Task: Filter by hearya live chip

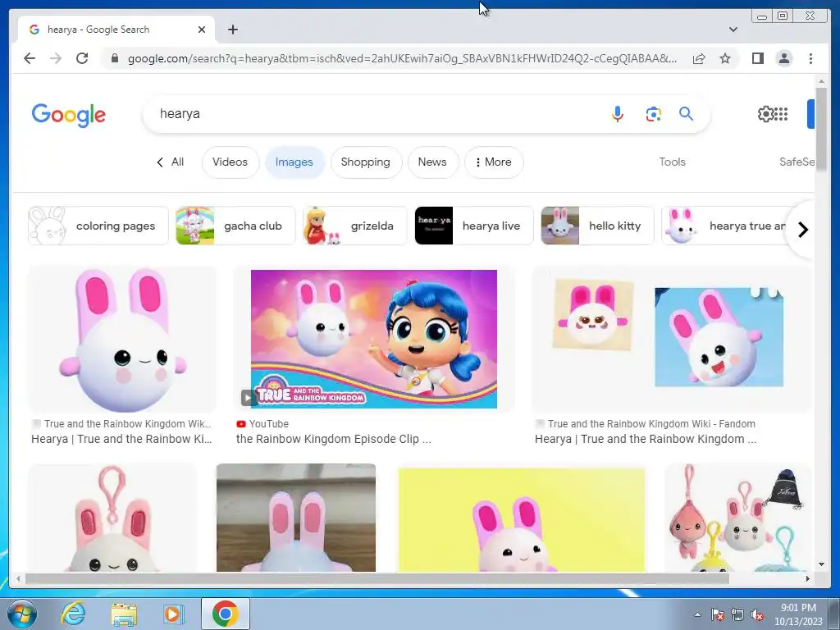Action: 473,226
